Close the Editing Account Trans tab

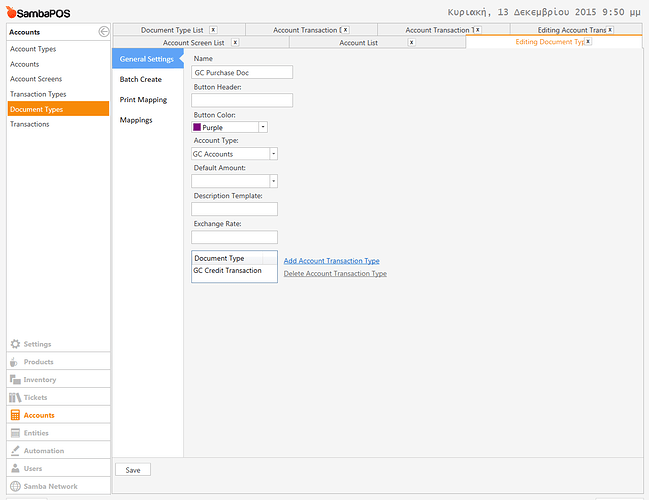point(610,30)
